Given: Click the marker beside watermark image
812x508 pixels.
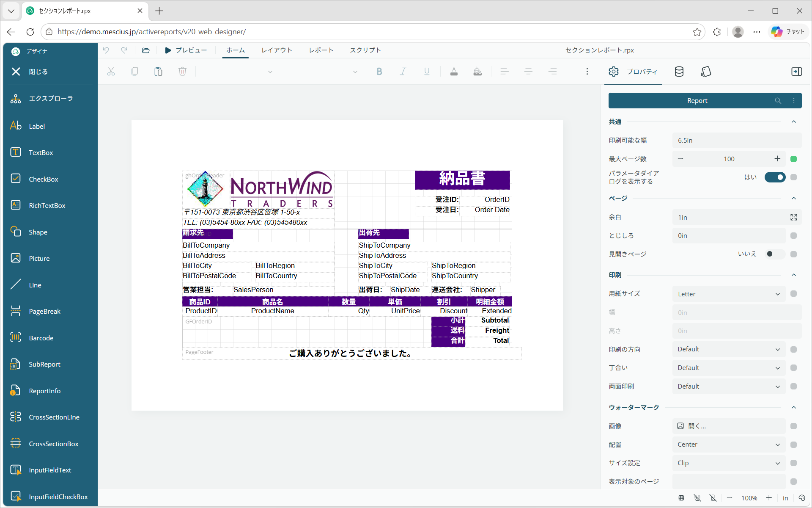Looking at the screenshot, I should [x=794, y=426].
